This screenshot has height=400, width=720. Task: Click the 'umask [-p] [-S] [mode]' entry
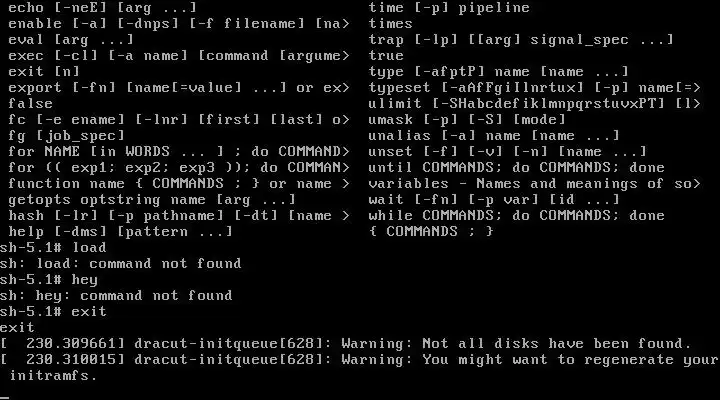coord(467,120)
